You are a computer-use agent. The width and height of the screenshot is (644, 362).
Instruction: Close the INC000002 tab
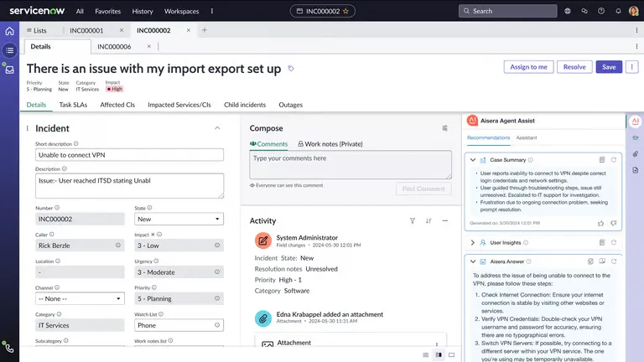point(189,30)
